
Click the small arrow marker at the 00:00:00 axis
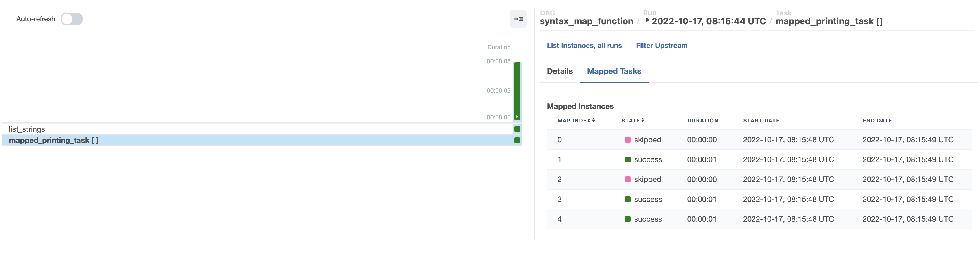pyautogui.click(x=517, y=117)
